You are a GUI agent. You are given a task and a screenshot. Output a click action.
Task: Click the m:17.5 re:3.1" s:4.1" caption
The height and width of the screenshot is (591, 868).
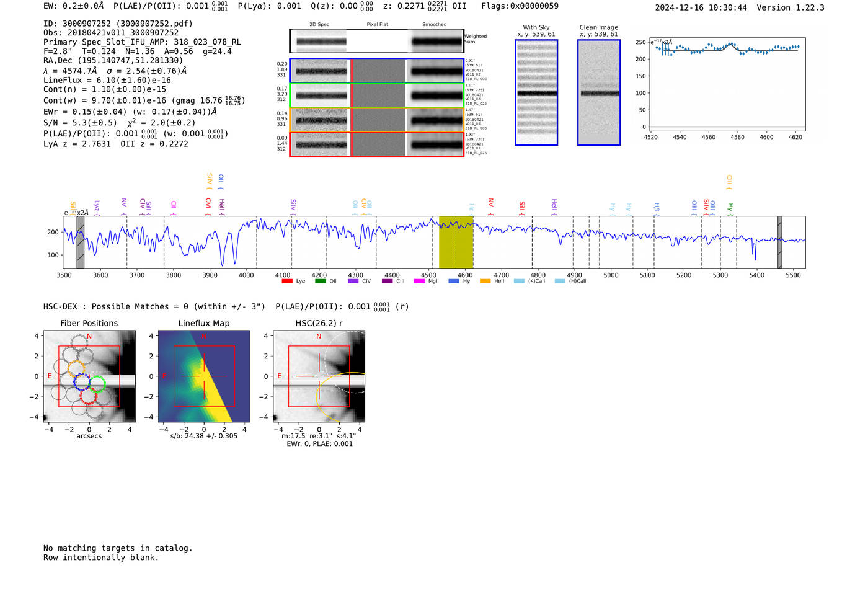(x=319, y=436)
